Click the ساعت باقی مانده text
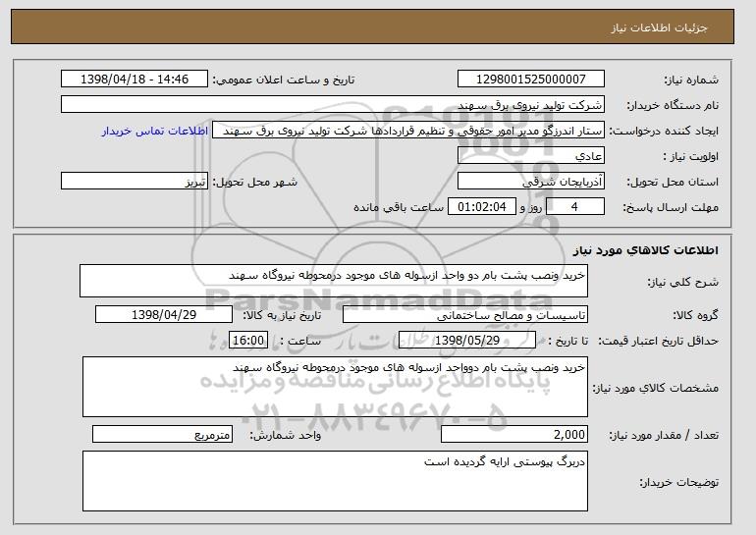The height and width of the screenshot is (535, 756). (399, 208)
